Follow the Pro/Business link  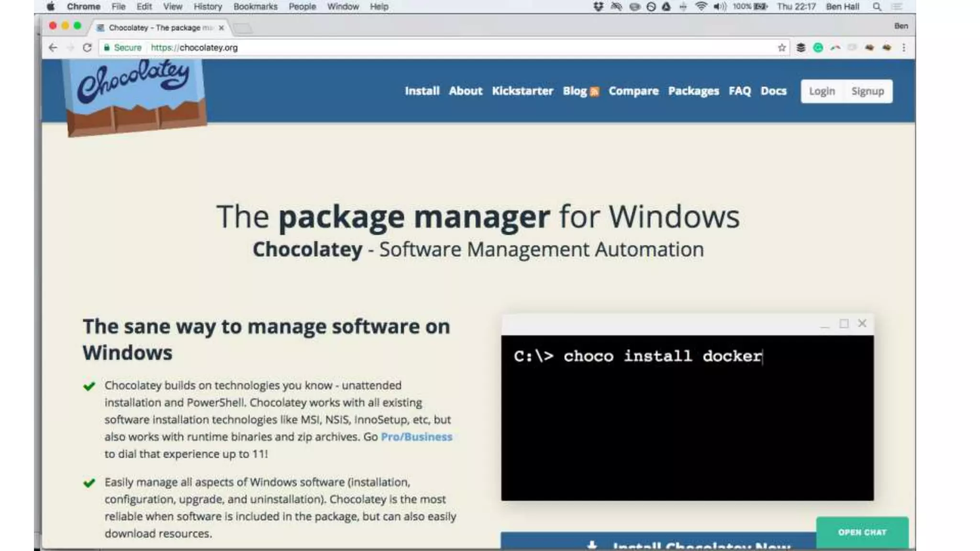pos(416,437)
